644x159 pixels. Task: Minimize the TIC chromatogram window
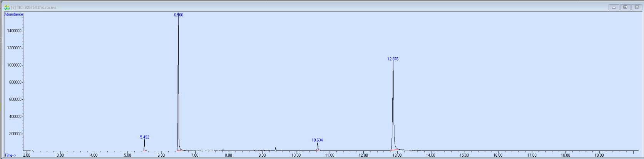614,7
